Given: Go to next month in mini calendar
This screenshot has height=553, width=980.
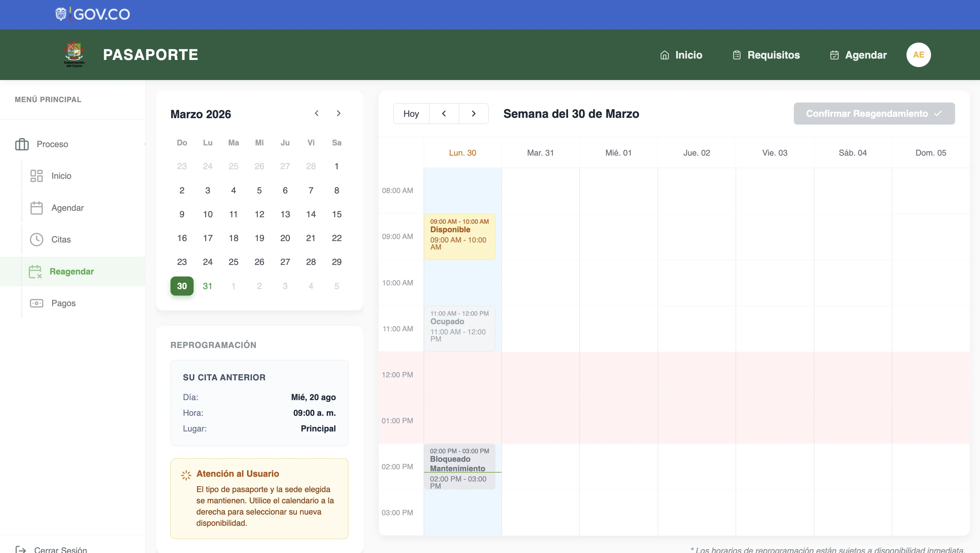Looking at the screenshot, I should [338, 113].
